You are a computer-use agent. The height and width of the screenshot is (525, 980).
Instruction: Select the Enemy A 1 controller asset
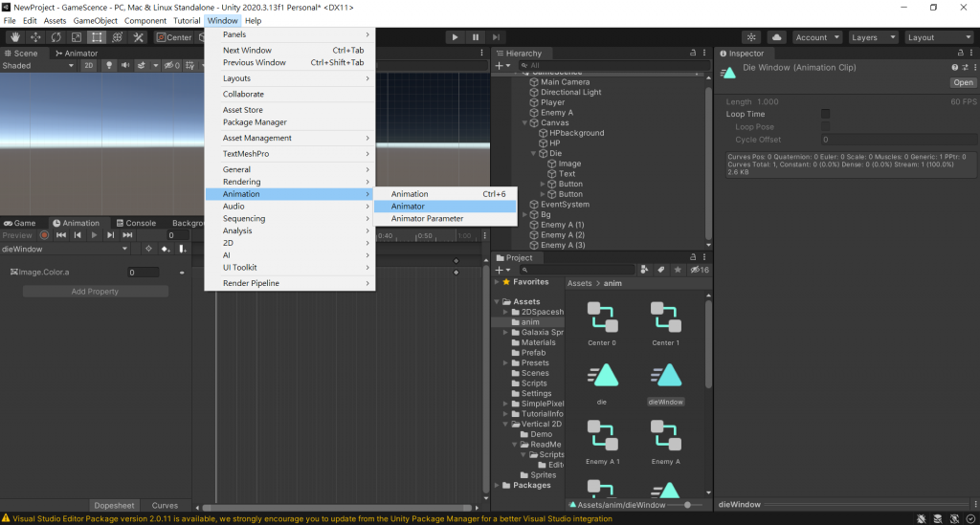pos(603,442)
